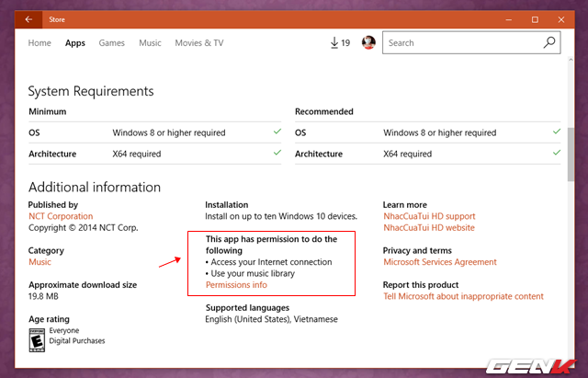Viewport: 588px width, 378px height.
Task: Open the Movies & TV tab
Action: click(x=199, y=43)
